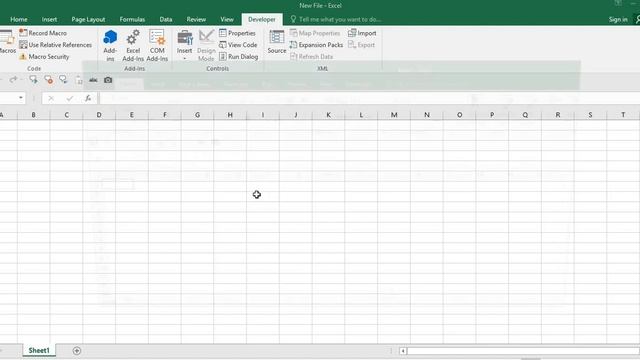Select column B header
This screenshot has height=360, width=640.
(x=33, y=115)
